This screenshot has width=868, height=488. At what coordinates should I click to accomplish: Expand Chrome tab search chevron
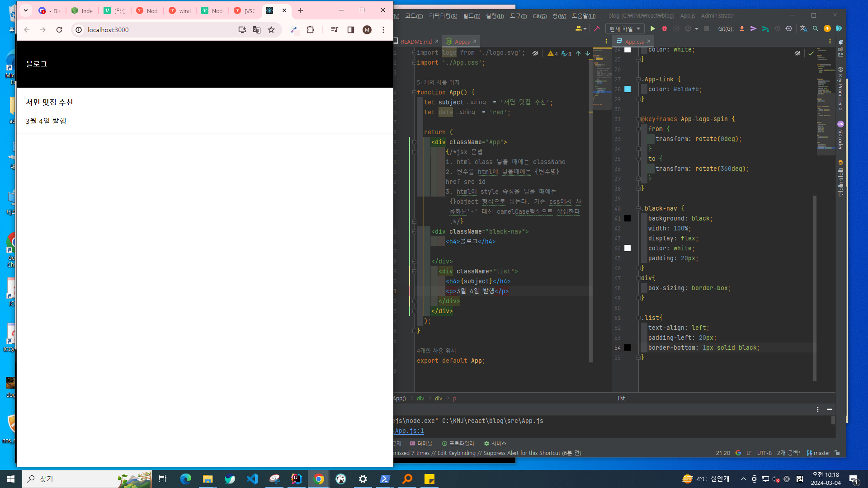click(x=26, y=10)
